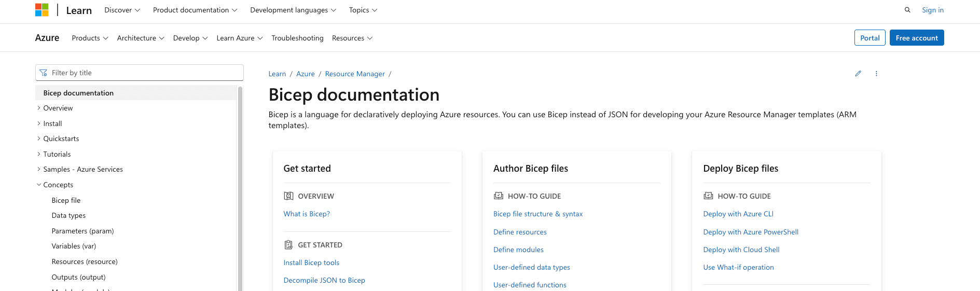Click the Microsoft logo icon
The image size is (980, 291).
[42, 10]
